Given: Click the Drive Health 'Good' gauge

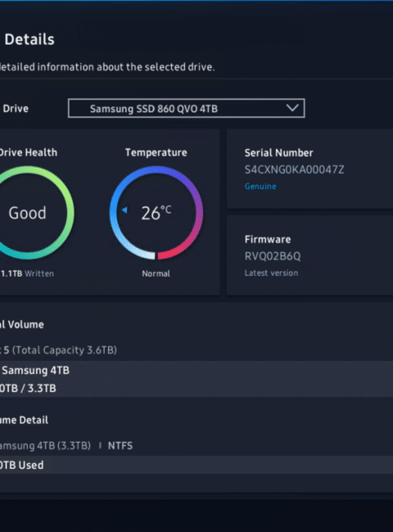Looking at the screenshot, I should [x=29, y=213].
